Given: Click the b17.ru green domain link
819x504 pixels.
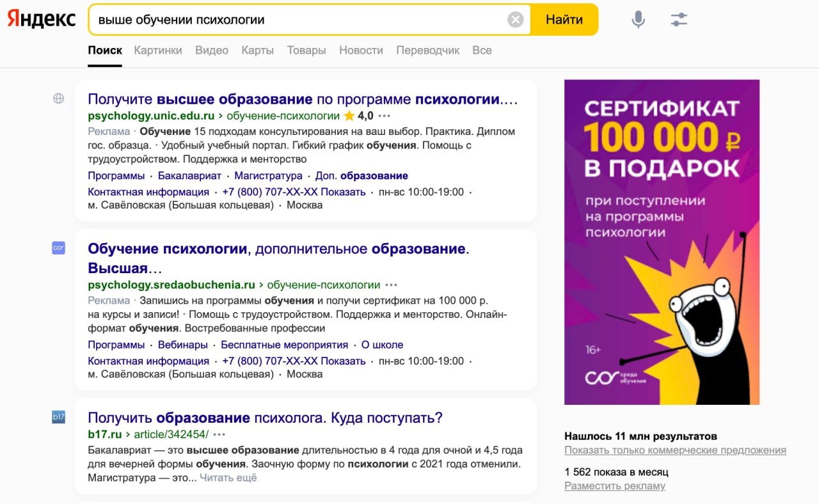Looking at the screenshot, I should coord(105,434).
